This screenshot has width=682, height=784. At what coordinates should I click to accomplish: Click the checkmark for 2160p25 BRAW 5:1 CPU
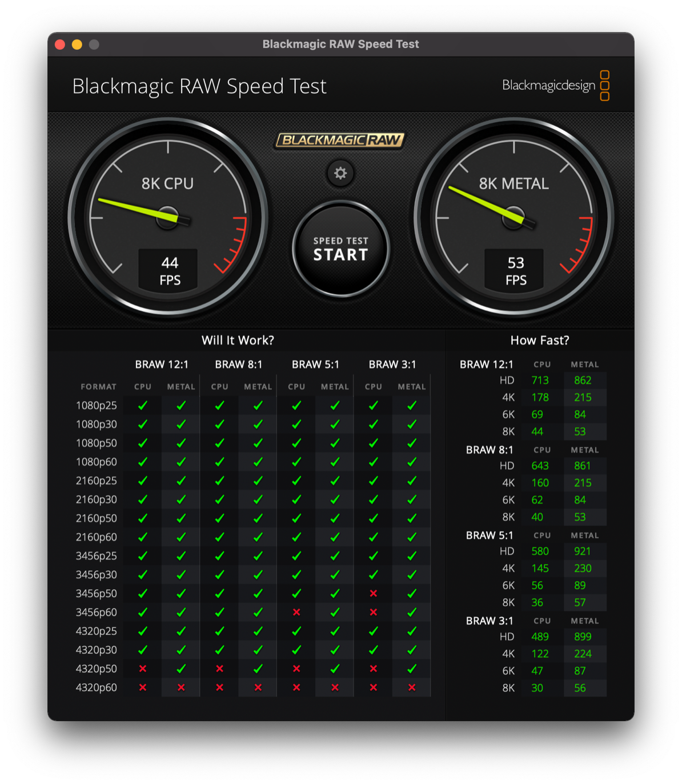[x=296, y=481]
